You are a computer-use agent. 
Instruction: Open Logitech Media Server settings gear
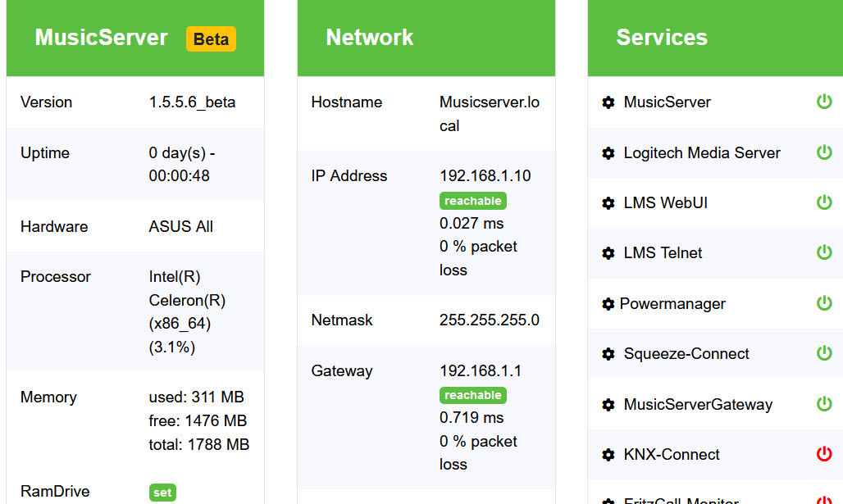608,153
